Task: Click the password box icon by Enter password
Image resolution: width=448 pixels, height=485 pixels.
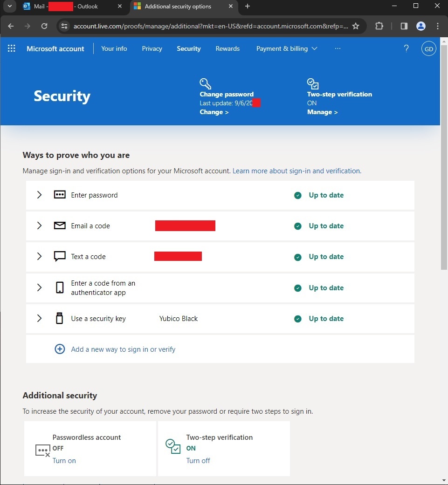Action: coord(60,195)
